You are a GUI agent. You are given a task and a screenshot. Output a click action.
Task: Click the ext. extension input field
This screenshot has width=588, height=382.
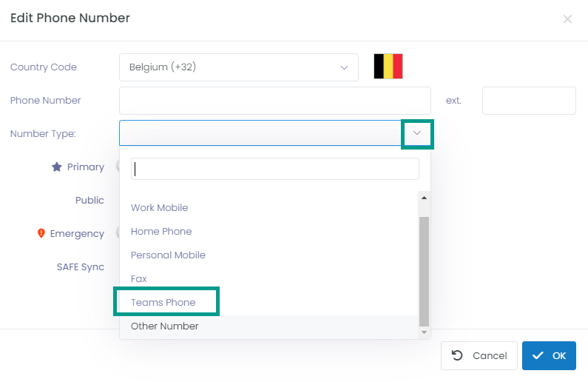pos(529,101)
